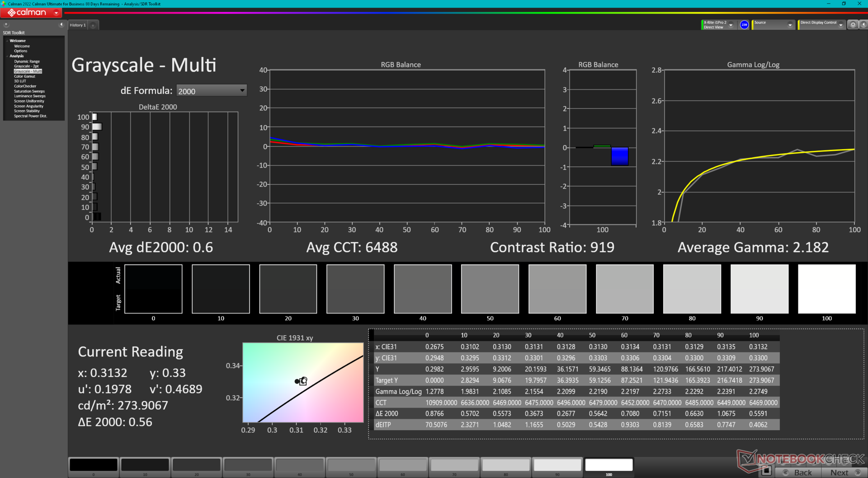Collapse the SDR Toolkit sidebar arrow
Image resolution: width=868 pixels, height=478 pixels.
point(61,25)
